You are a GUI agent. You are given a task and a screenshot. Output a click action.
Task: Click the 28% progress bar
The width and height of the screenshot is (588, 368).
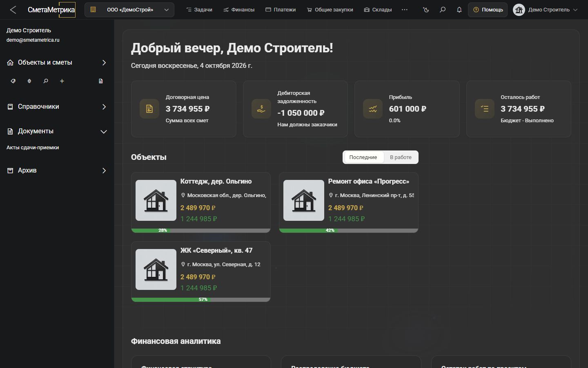point(201,231)
